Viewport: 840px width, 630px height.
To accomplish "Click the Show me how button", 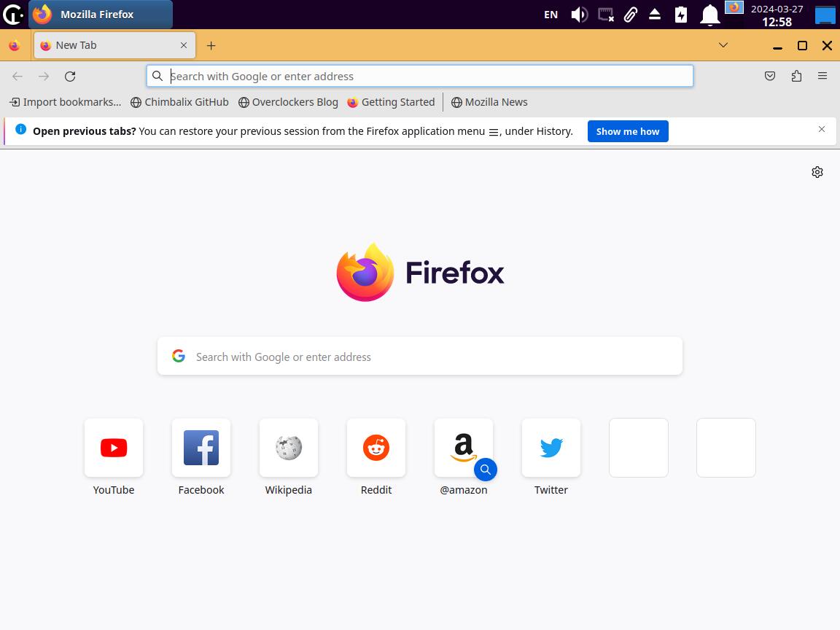I will [628, 131].
